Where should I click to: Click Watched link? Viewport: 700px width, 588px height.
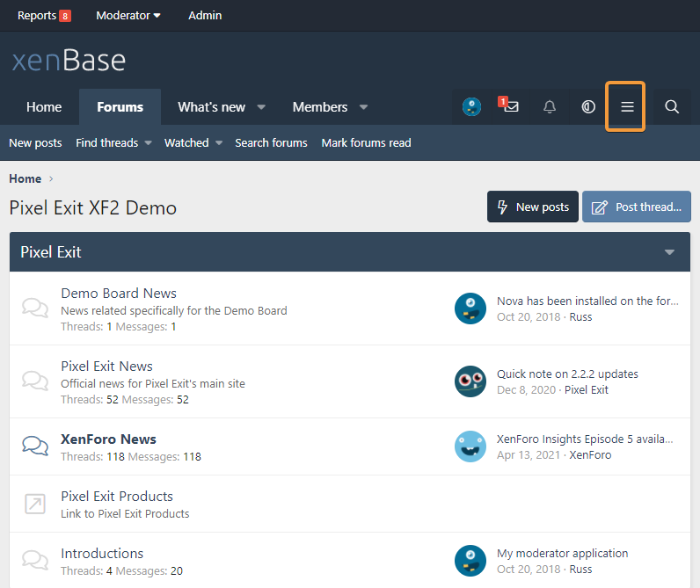tap(186, 142)
